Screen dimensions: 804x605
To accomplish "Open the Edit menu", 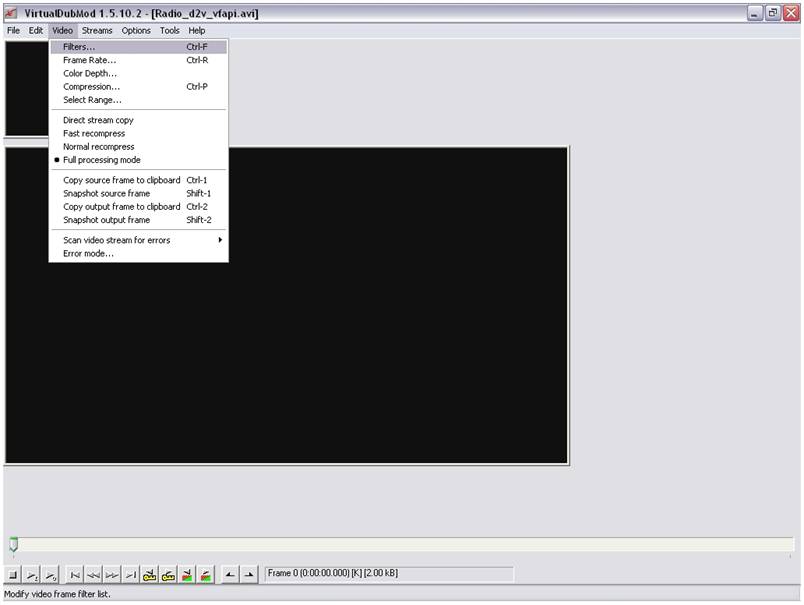I will point(35,31).
